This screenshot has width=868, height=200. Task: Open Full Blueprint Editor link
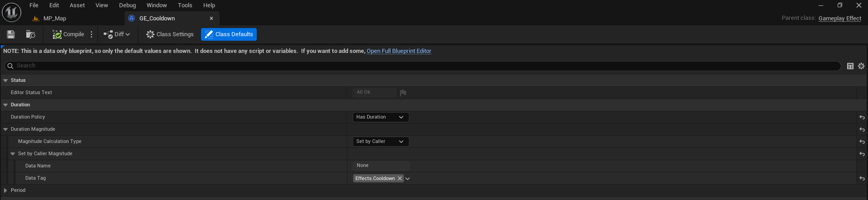[399, 51]
